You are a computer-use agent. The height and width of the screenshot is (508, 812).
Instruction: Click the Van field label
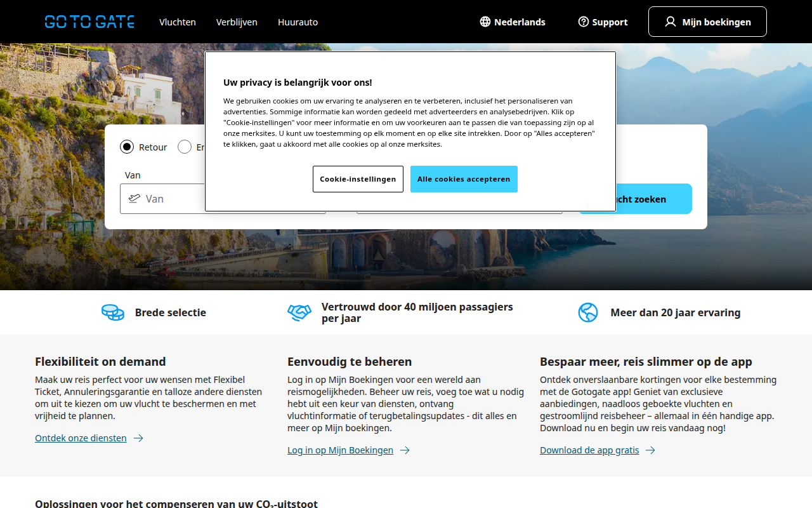pyautogui.click(x=133, y=175)
